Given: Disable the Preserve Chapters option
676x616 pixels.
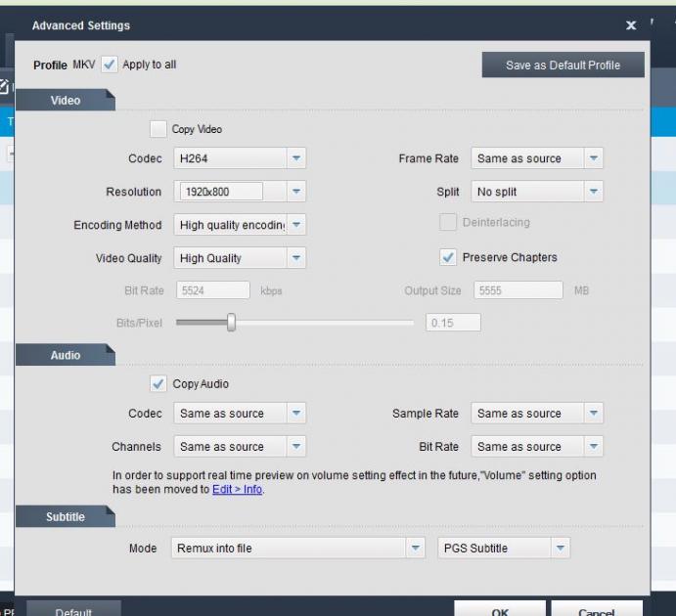Looking at the screenshot, I should point(448,257).
